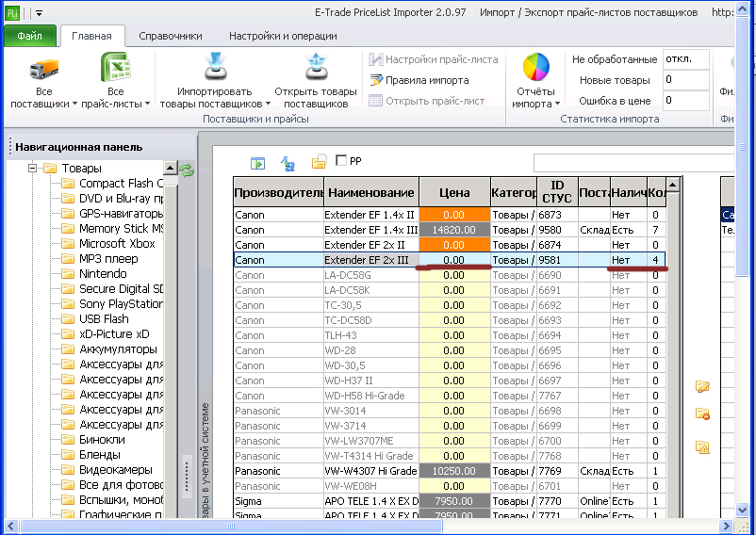Sort by Наименование column header
The image size is (756, 535).
pyautogui.click(x=371, y=192)
